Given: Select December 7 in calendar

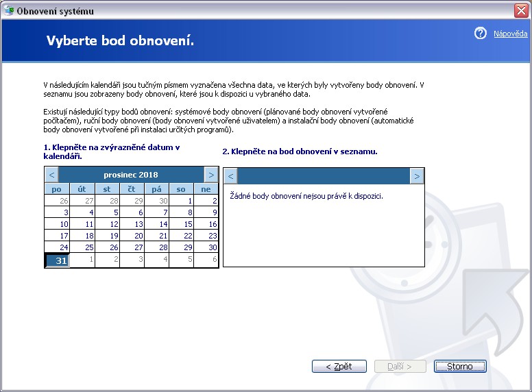Looking at the screenshot, I should 157,212.
